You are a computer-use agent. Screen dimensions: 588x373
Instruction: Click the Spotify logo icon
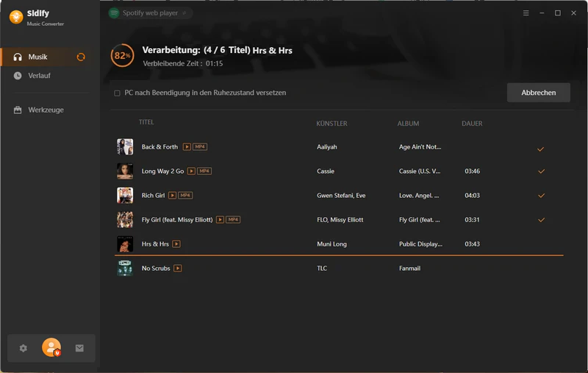(114, 13)
